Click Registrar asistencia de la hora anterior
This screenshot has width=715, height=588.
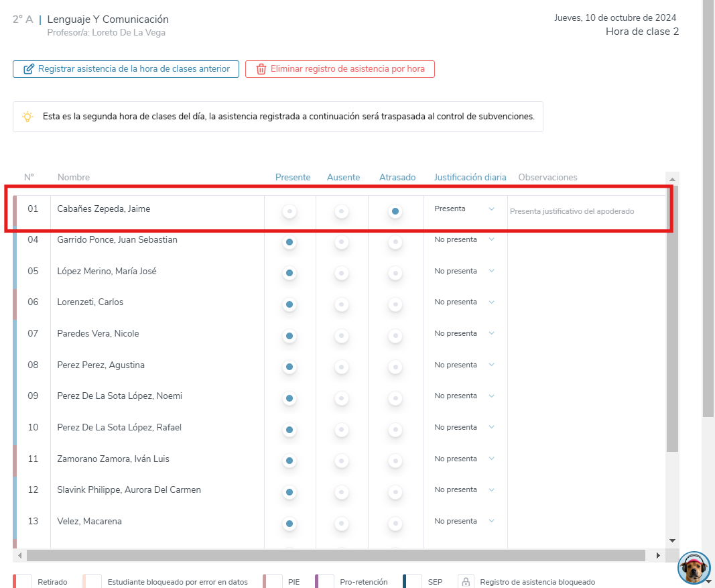pos(126,69)
